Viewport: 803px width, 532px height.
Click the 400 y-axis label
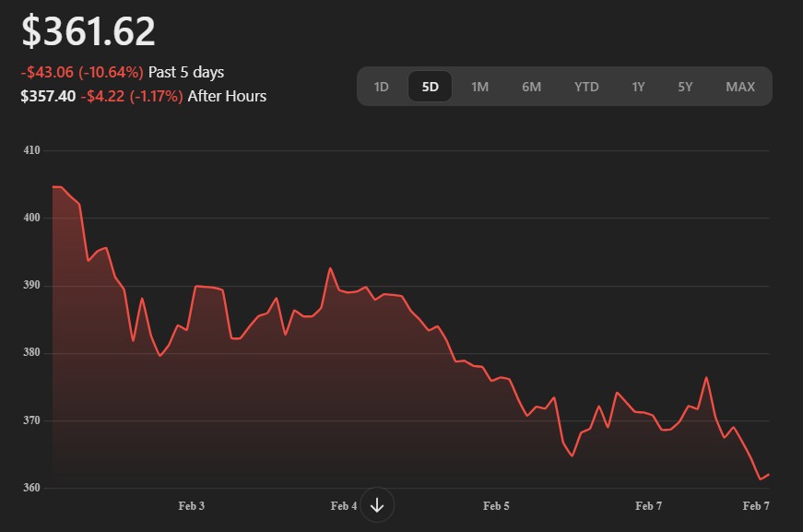tap(31, 218)
